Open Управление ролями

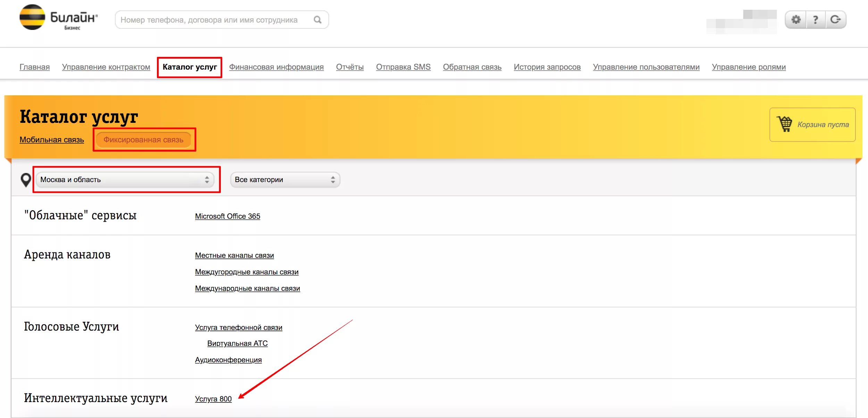749,67
